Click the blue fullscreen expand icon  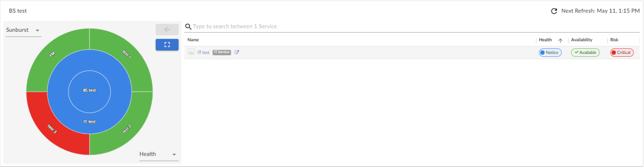167,45
